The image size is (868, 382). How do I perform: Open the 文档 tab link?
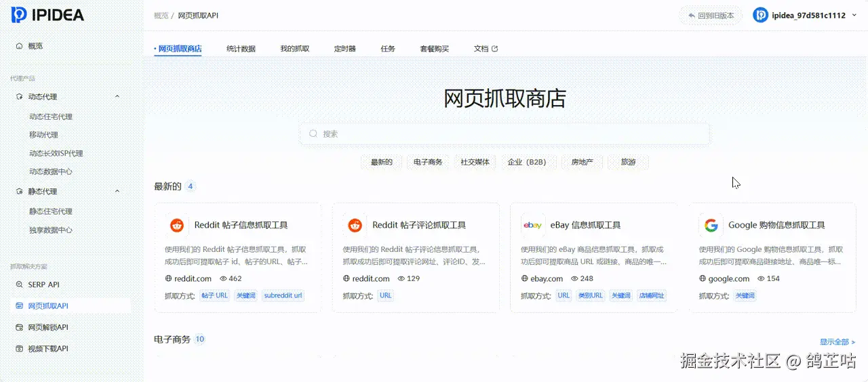coord(481,49)
